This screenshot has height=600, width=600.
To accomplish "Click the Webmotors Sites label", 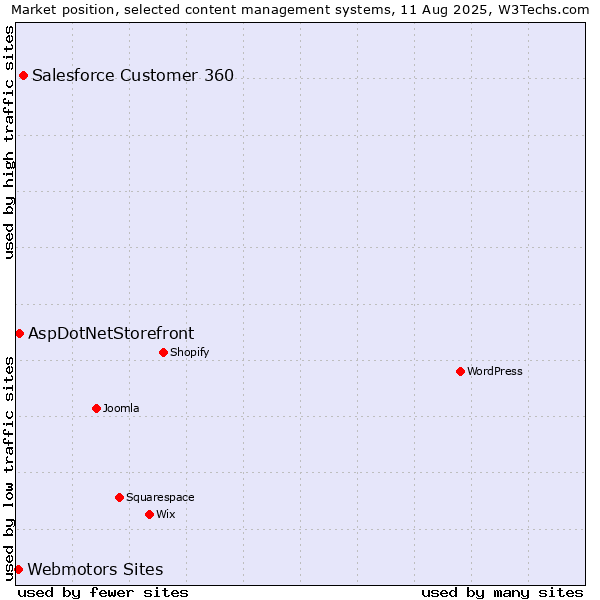I will (95, 569).
